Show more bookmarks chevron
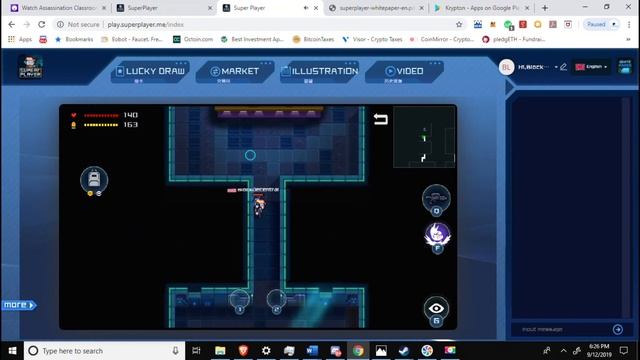The width and height of the screenshot is (640, 360). [x=629, y=39]
